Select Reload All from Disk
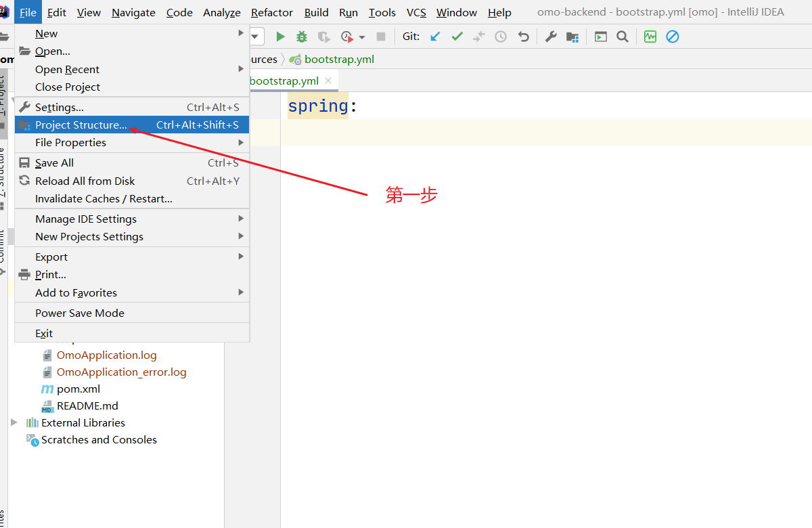This screenshot has height=528, width=812. (x=132, y=181)
